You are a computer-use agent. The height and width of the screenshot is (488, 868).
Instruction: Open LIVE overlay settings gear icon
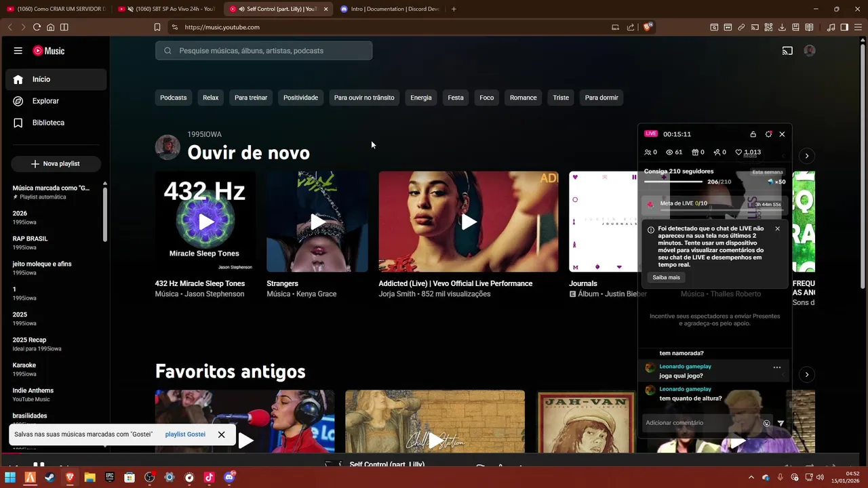(768, 134)
